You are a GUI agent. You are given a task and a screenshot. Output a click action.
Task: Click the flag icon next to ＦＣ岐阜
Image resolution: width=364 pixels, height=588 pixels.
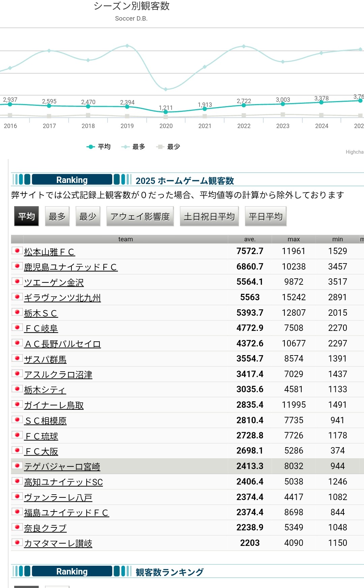click(x=17, y=327)
